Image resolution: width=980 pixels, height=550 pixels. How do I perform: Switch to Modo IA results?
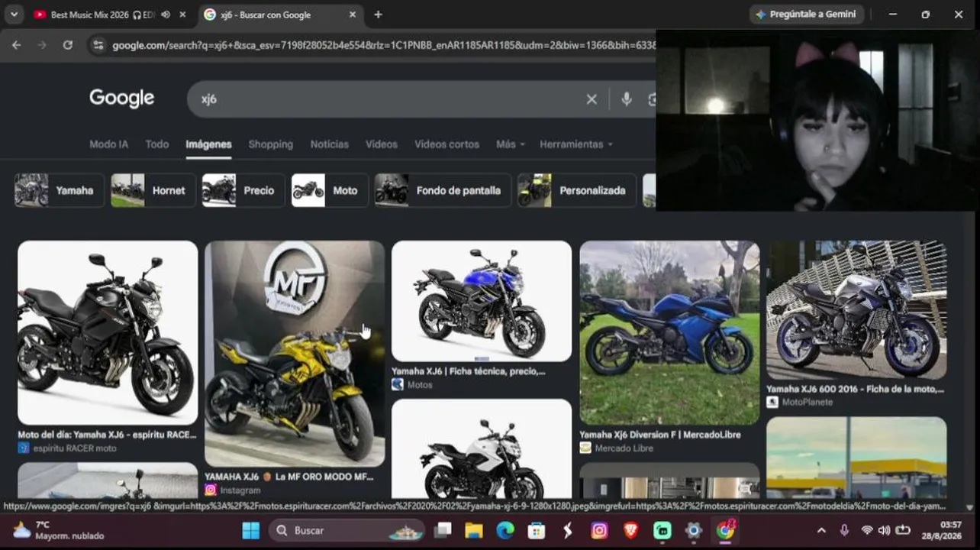108,144
